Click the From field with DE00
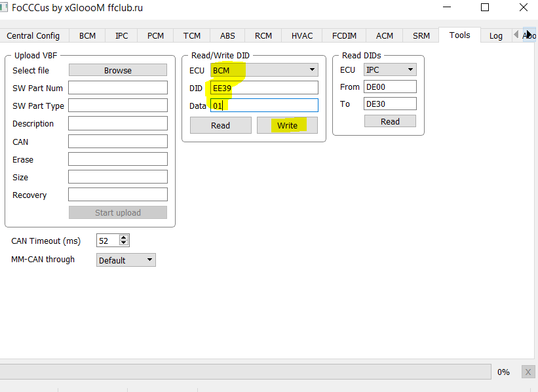 (390, 87)
